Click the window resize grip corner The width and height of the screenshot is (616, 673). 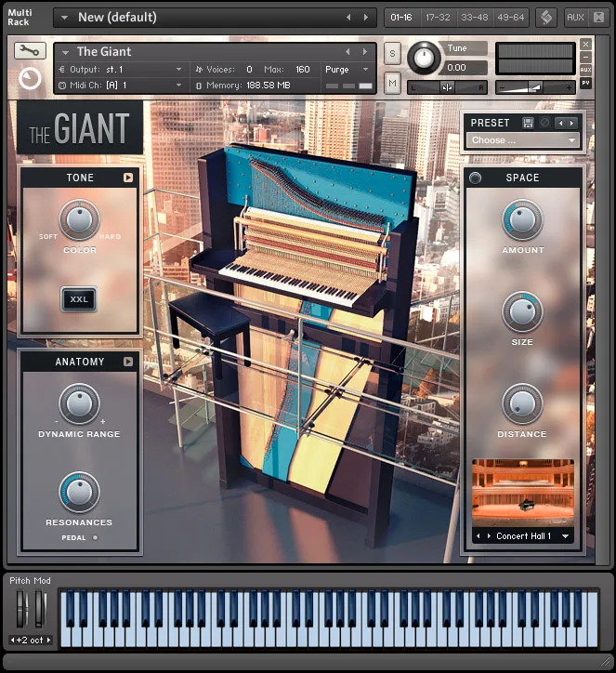(x=605, y=662)
